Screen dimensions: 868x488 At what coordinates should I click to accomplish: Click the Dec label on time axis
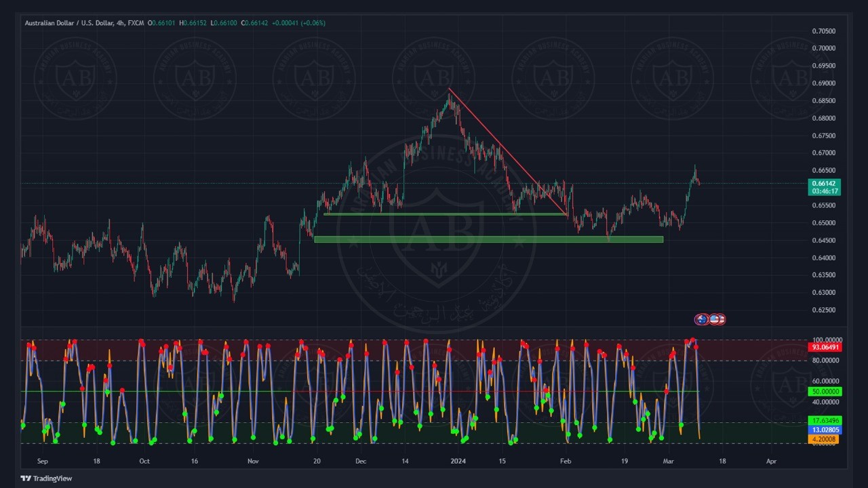(x=360, y=461)
